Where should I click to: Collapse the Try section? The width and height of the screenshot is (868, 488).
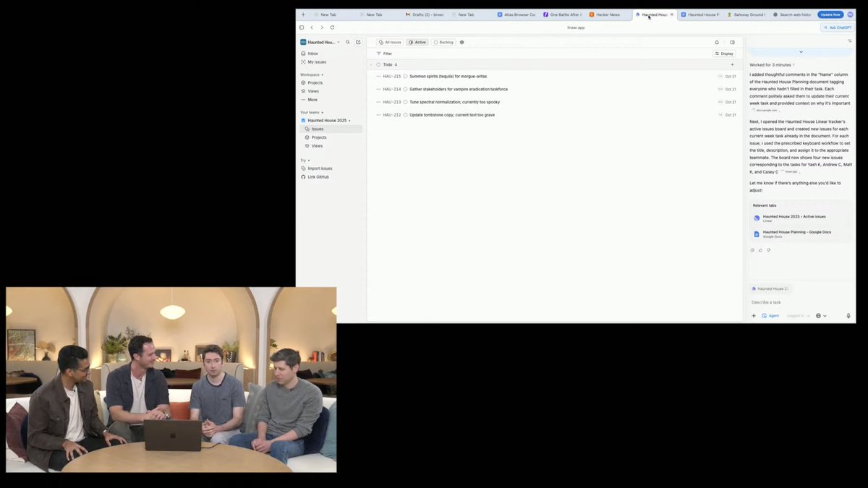click(305, 160)
